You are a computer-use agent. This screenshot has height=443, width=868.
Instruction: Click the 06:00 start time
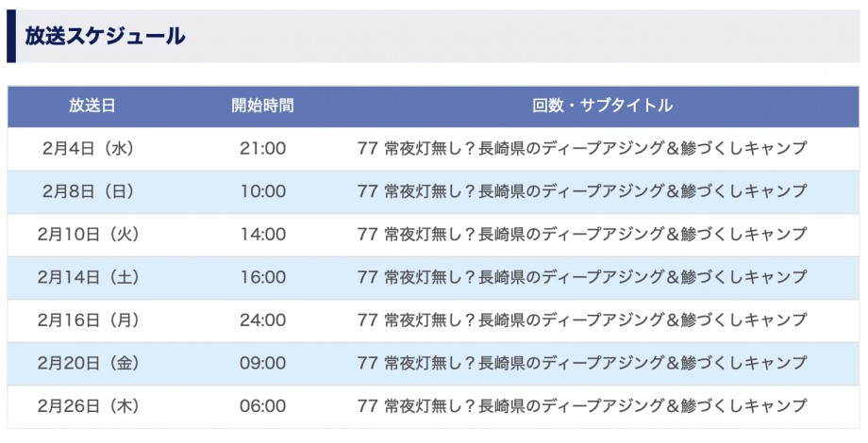[x=262, y=406]
